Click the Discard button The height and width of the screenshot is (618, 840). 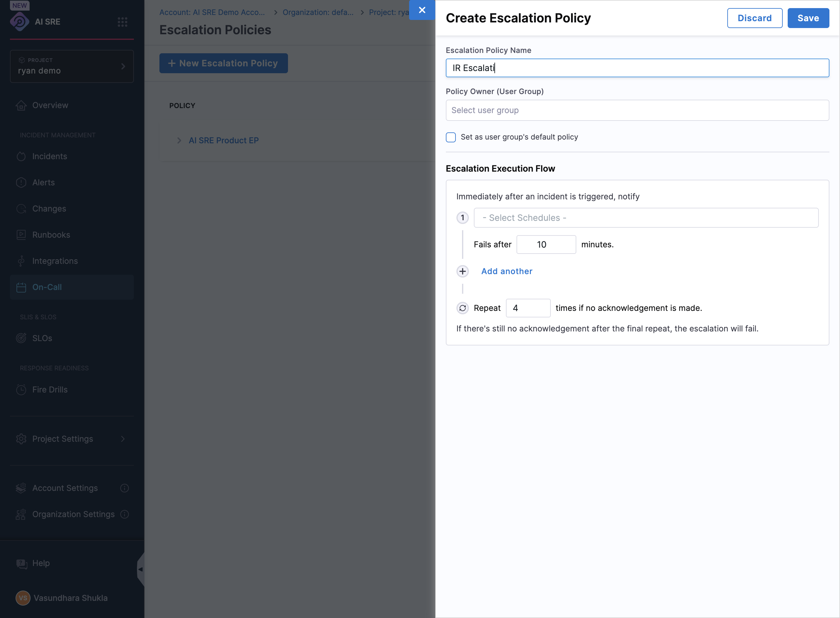(x=754, y=18)
